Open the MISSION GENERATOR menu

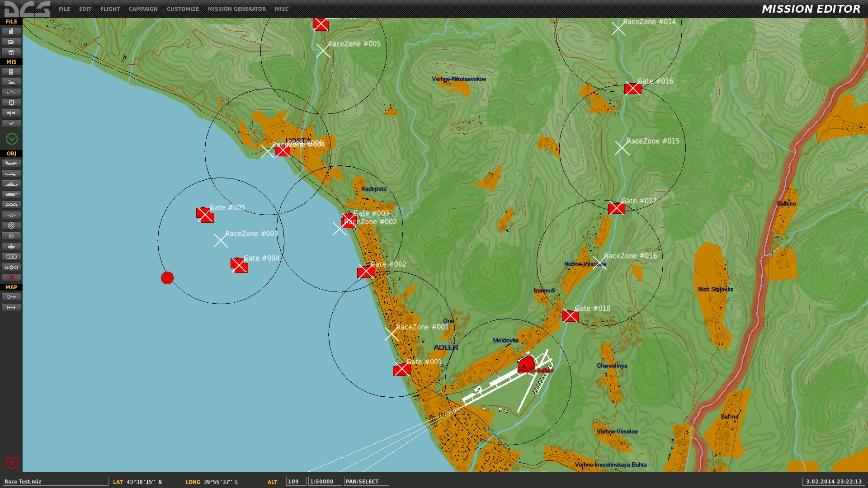237,9
